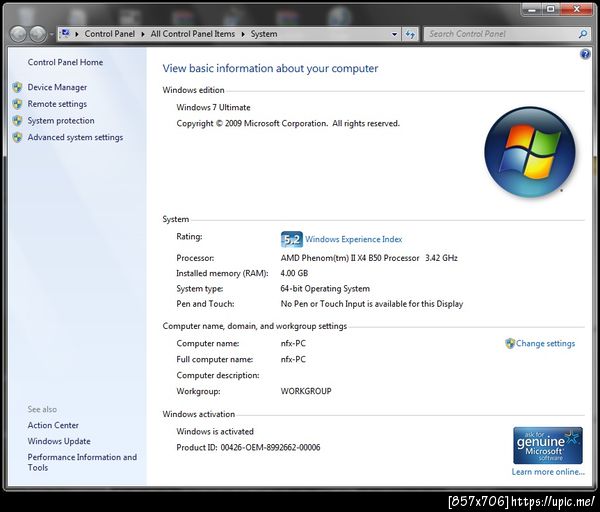Click the Windows is activated text
This screenshot has height=512, width=600.
(215, 432)
